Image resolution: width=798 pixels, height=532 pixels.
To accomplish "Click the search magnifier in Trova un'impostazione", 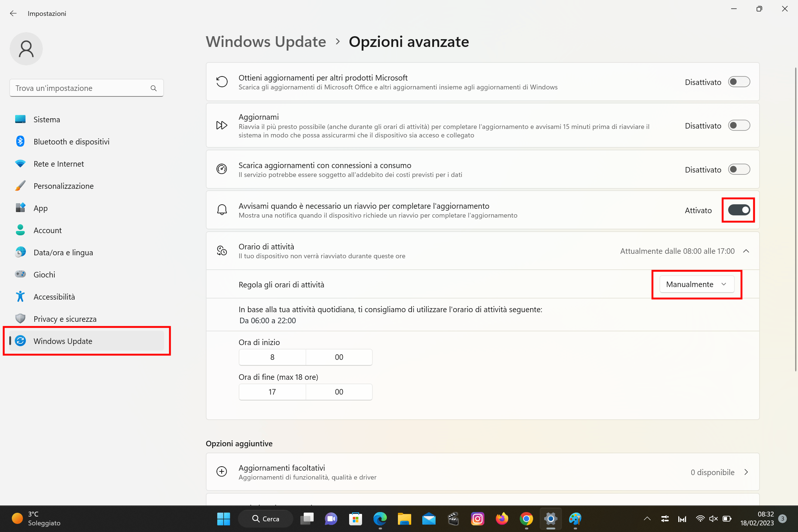I will point(154,88).
